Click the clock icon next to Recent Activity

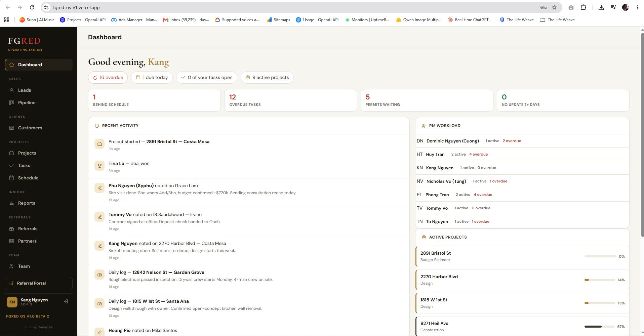click(x=97, y=126)
